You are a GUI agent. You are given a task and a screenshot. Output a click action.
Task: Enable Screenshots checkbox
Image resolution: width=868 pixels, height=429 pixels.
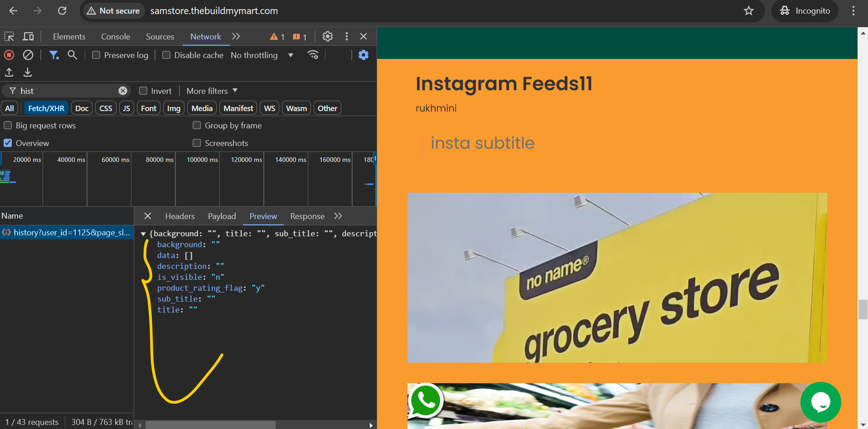coord(197,143)
